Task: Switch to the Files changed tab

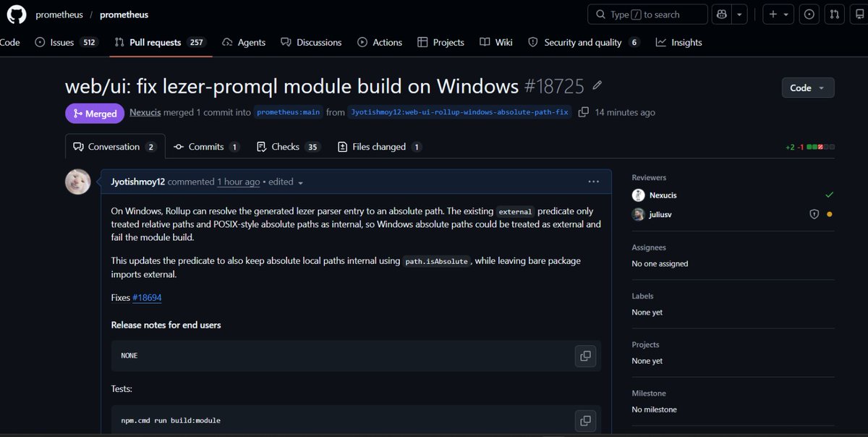Action: 380,147
